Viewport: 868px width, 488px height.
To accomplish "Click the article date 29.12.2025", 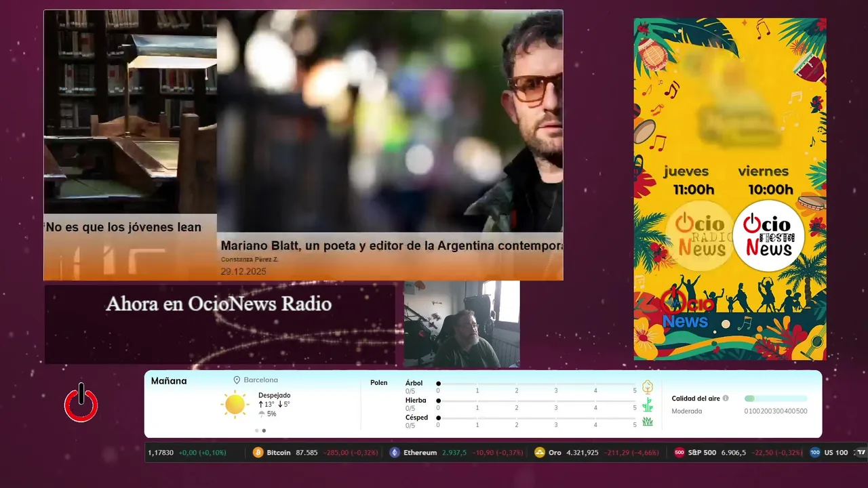I will click(243, 271).
